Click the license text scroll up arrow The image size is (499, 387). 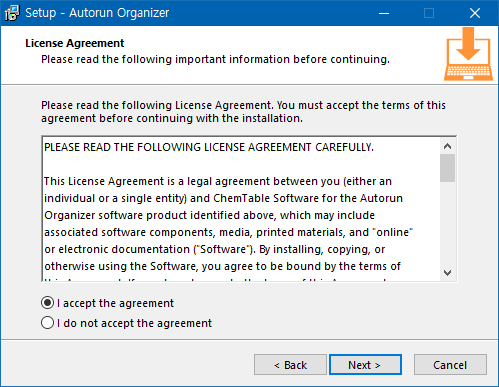tap(447, 146)
